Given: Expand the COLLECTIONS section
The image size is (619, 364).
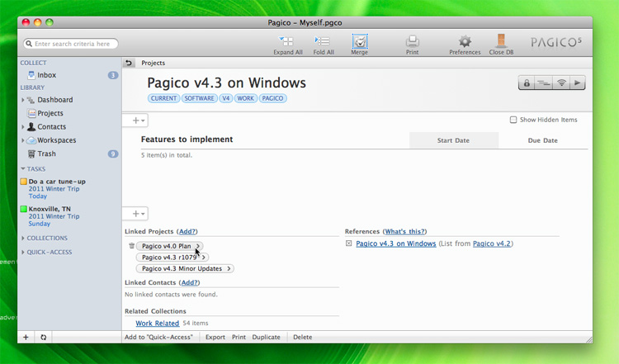Looking at the screenshot, I should pos(23,238).
